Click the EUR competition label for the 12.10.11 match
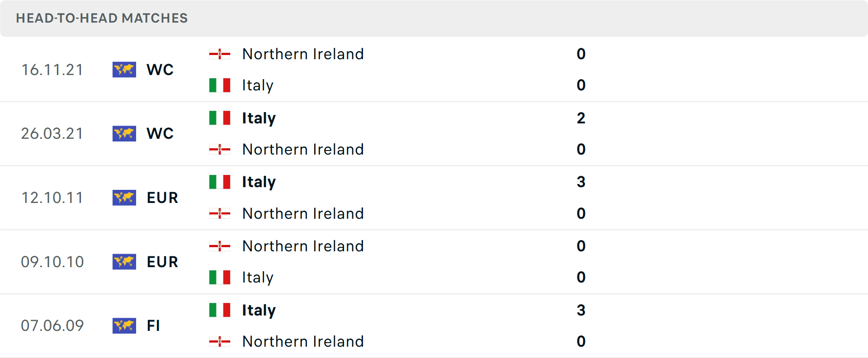Screen dimensions: 868x358 coord(162,198)
